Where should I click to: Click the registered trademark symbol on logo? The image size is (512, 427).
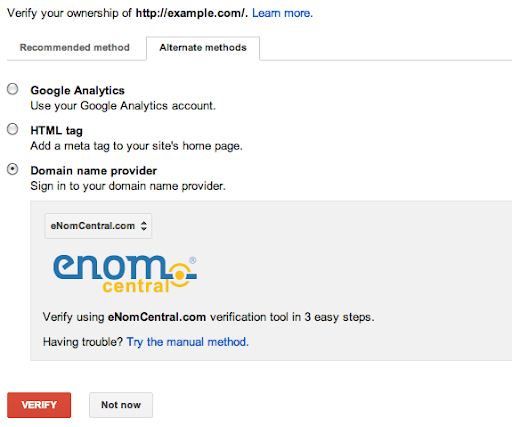(192, 260)
